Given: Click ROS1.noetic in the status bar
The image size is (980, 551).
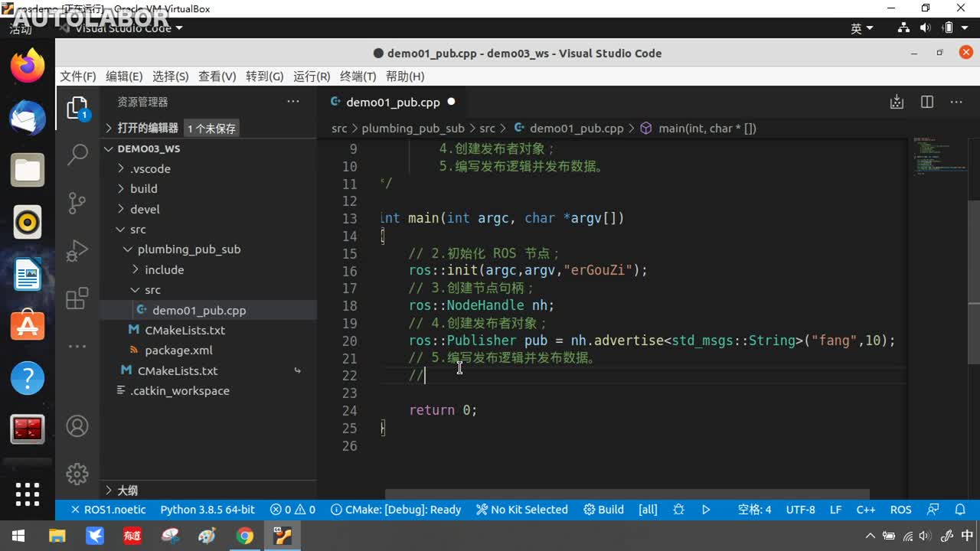Looking at the screenshot, I should 108,510.
